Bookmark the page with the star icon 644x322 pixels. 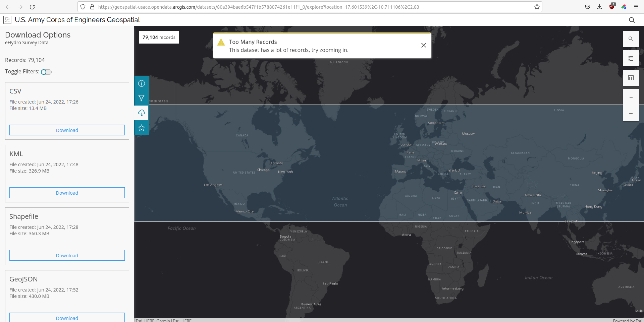537,7
